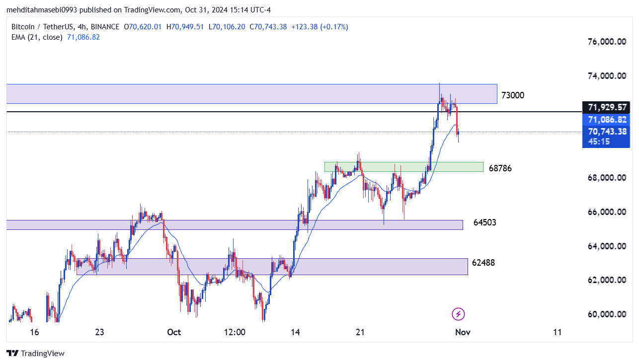
Task: Click the high price H70,949.51 value
Action: (x=185, y=27)
